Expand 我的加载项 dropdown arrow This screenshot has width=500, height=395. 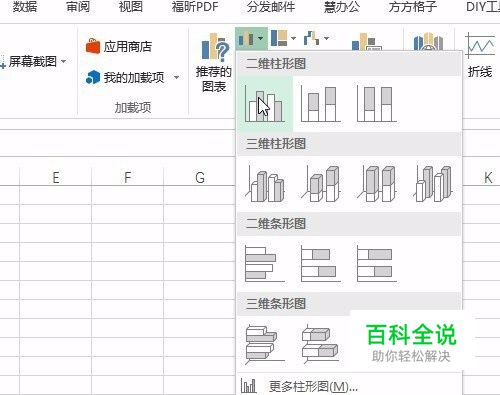tap(176, 78)
